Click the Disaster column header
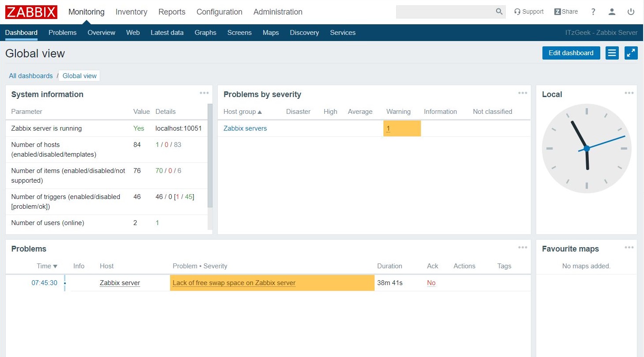644x357 pixels. click(x=298, y=112)
